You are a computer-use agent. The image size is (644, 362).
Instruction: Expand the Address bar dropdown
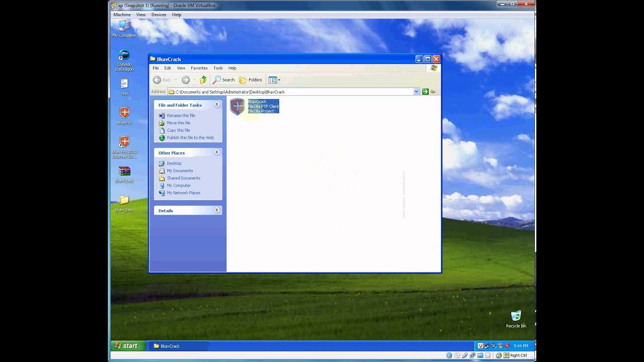tap(416, 92)
